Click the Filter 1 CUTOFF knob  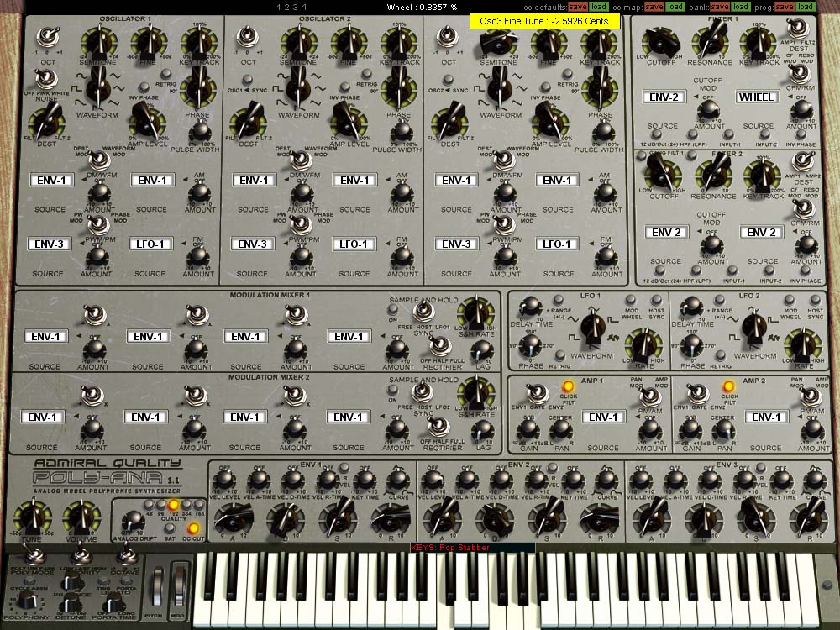[660, 42]
